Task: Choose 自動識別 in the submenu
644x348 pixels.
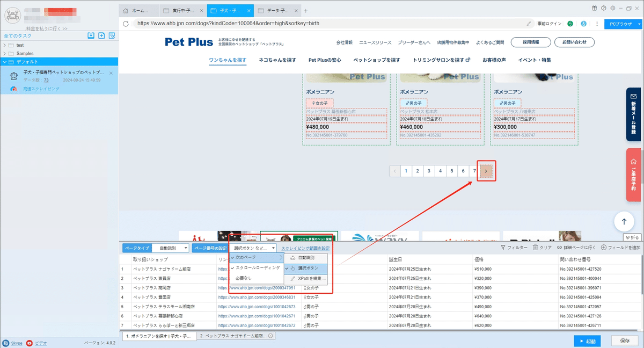Action: pos(305,258)
